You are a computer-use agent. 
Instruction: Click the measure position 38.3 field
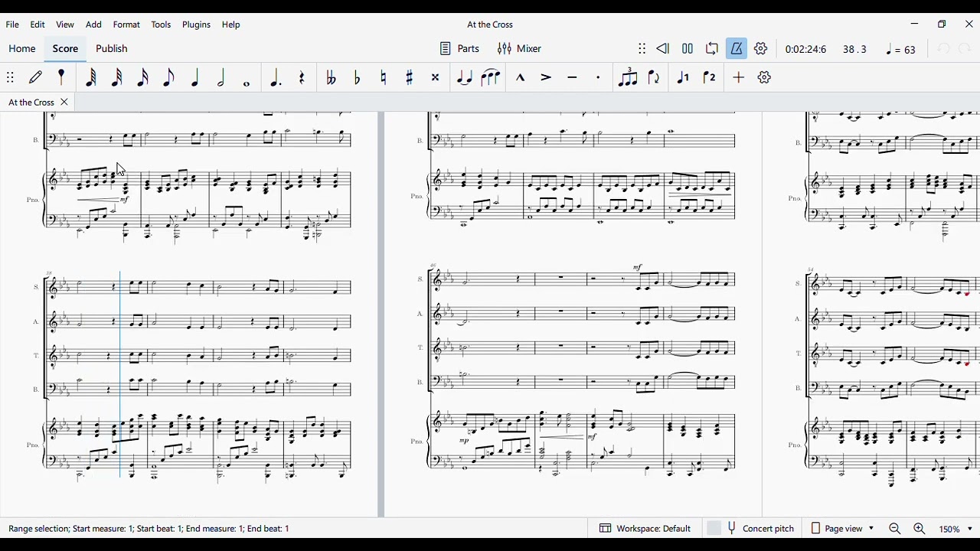tap(855, 50)
